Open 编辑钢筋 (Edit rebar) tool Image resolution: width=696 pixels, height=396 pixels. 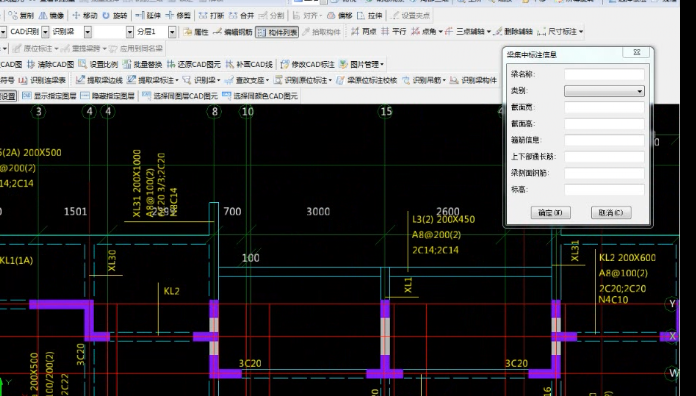pos(233,32)
